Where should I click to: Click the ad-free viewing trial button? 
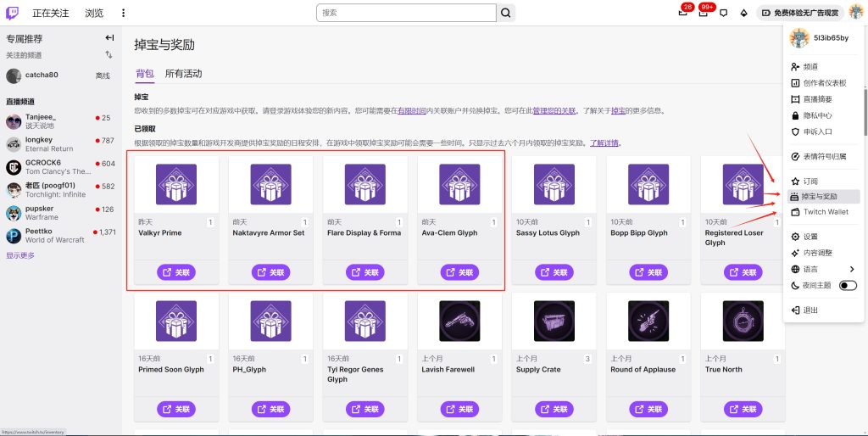(x=800, y=13)
